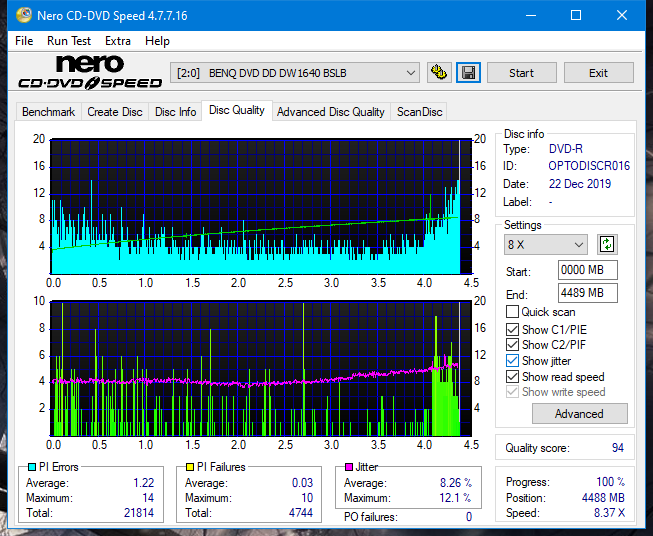Click the PI Failures maximum 10
Screen dimensions: 653x536
[307, 498]
